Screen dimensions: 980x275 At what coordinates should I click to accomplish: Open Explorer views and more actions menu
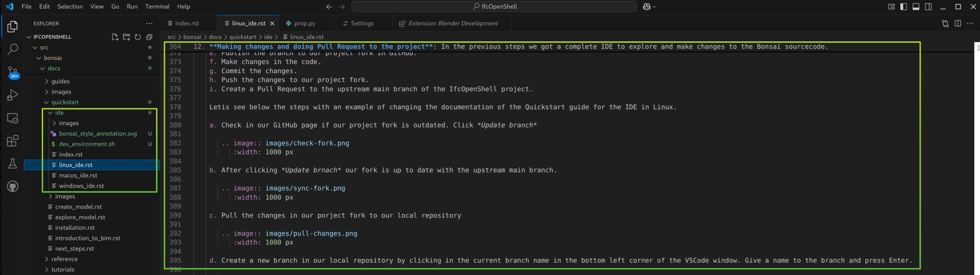point(149,23)
